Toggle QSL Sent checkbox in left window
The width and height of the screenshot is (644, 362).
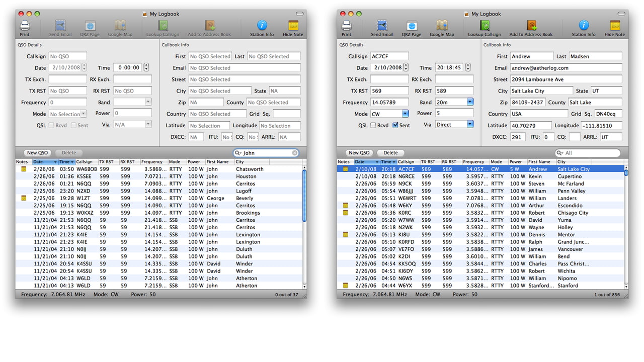pyautogui.click(x=73, y=125)
